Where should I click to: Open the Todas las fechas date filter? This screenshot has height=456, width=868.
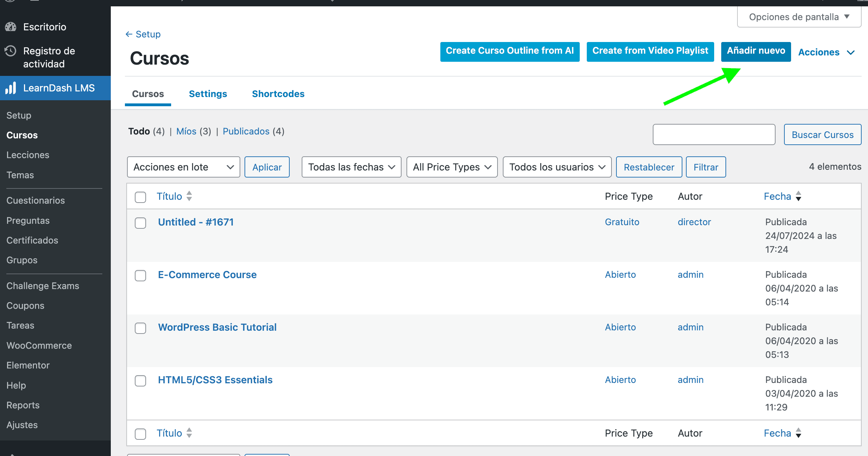click(x=351, y=167)
